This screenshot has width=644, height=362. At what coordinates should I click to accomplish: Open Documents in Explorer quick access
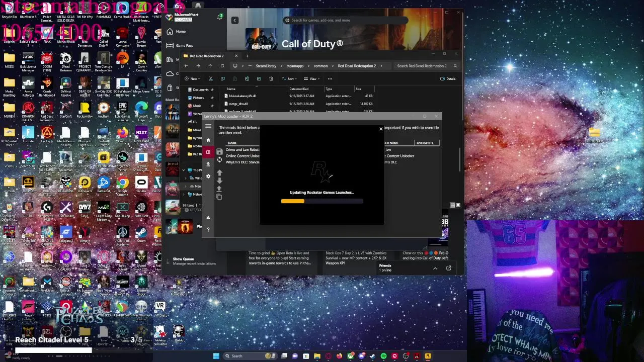click(x=200, y=89)
